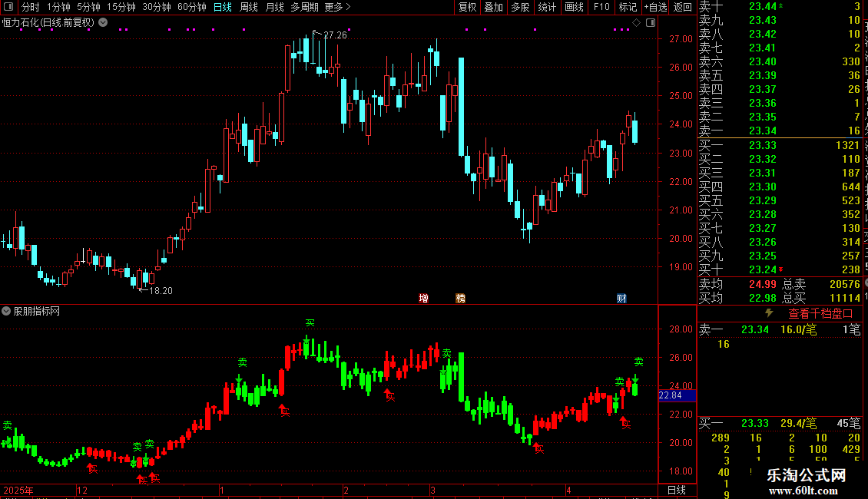Screen dimensions: 868x499
Task: Select the 15分钟 period
Action: (121, 7)
